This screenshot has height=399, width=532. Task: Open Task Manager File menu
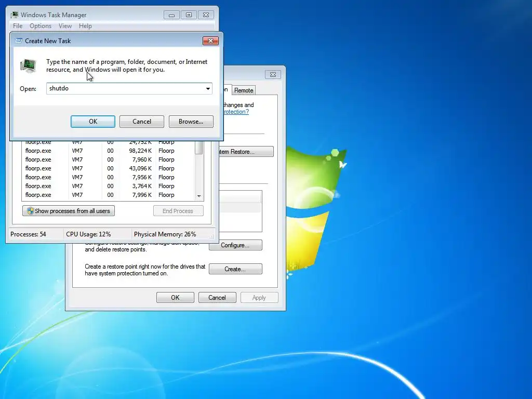pyautogui.click(x=18, y=26)
